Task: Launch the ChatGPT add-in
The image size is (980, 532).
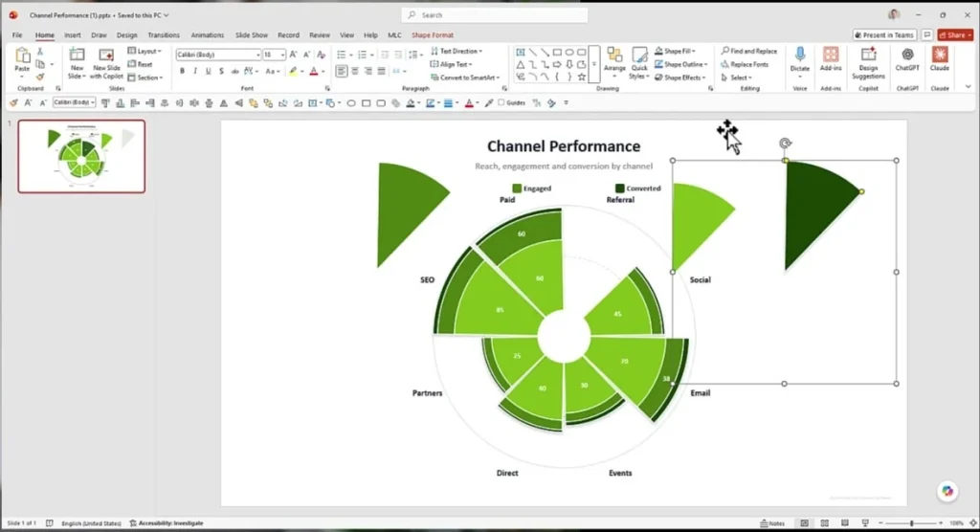Action: click(907, 58)
